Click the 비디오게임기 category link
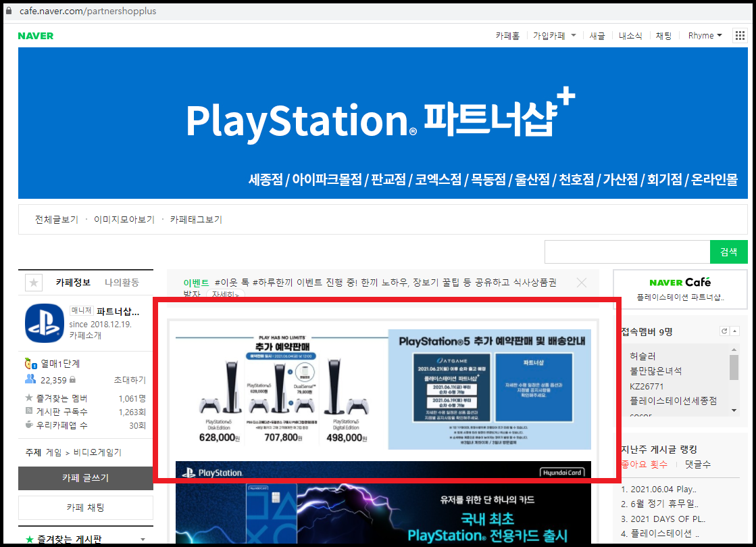Image resolution: width=756 pixels, height=547 pixels. pos(97,452)
